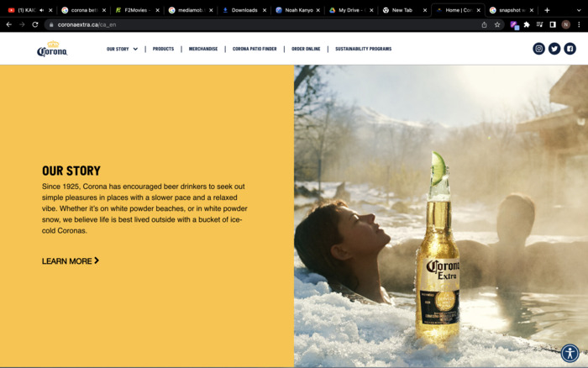The image size is (588, 368).
Task: Open Chrome's three-dot menu
Action: pyautogui.click(x=579, y=24)
